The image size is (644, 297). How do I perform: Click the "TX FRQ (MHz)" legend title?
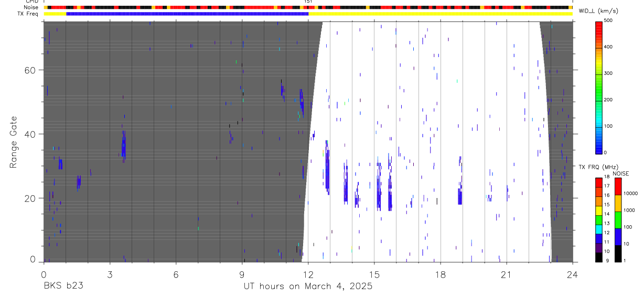coord(598,167)
